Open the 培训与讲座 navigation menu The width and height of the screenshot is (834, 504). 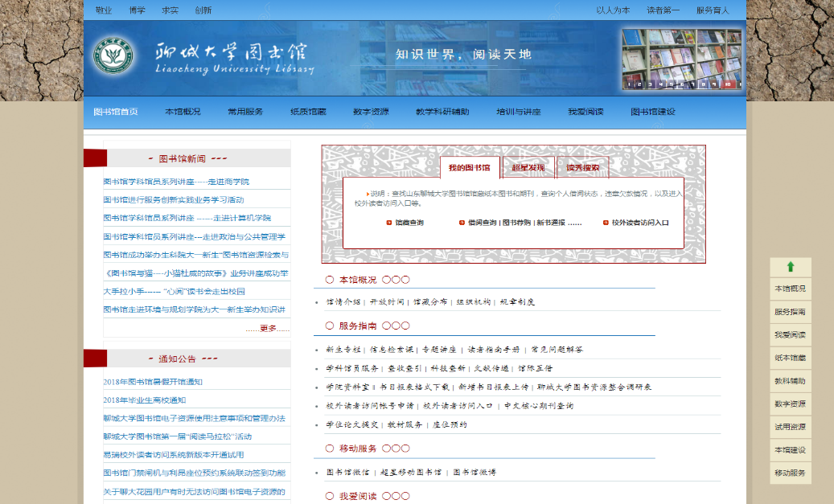(519, 112)
